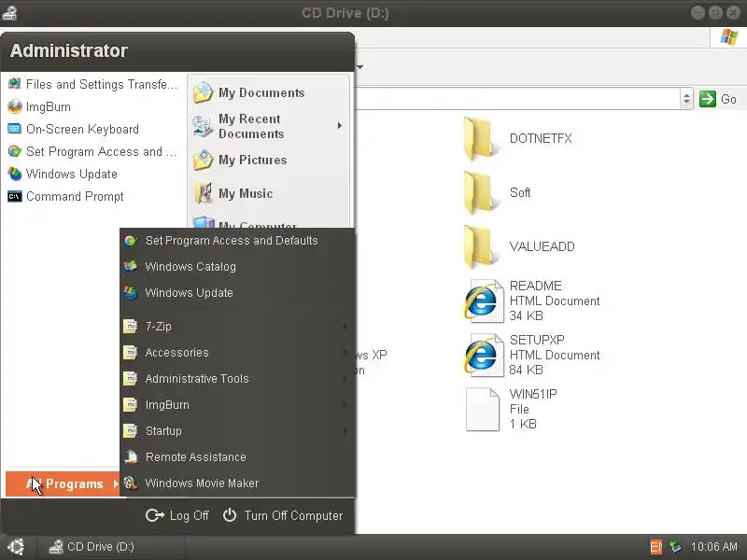Click the 10:06 AM clock
The height and width of the screenshot is (560, 747).
tap(713, 547)
